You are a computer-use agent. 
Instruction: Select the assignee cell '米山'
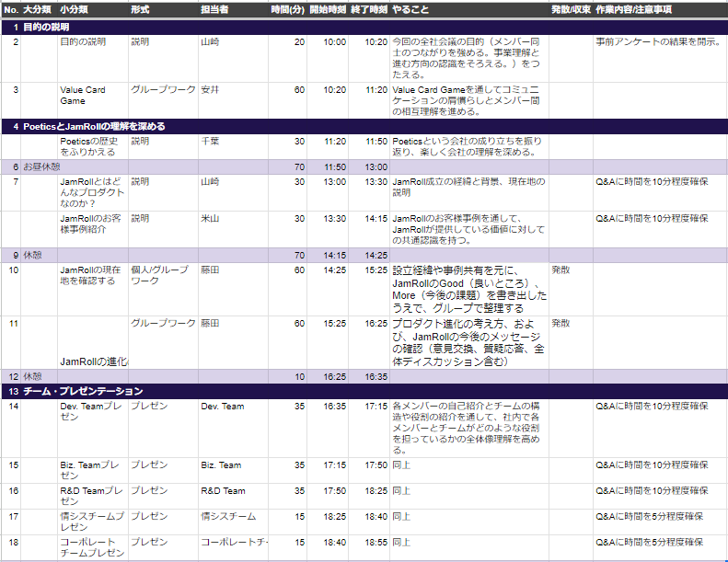233,229
